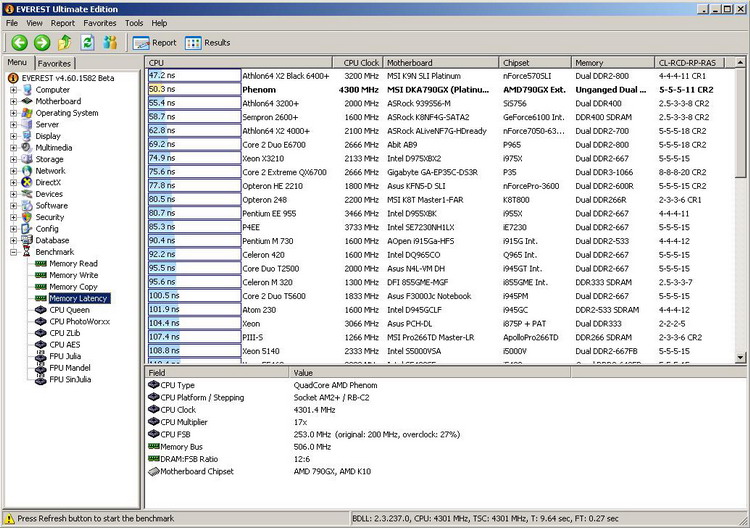Expand the Network tree node

13,171
